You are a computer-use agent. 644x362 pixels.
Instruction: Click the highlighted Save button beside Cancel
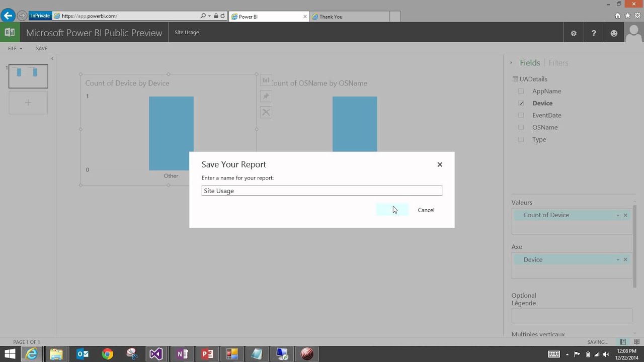pyautogui.click(x=392, y=210)
